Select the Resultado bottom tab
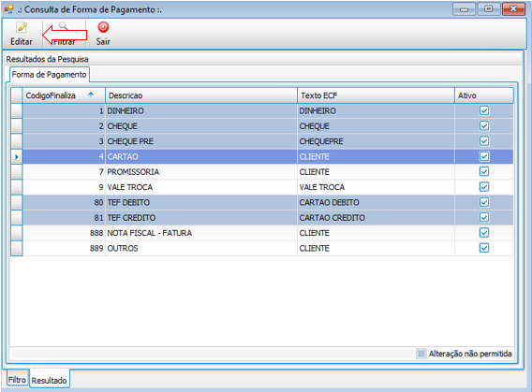The height and width of the screenshot is (392, 532). 50,380
